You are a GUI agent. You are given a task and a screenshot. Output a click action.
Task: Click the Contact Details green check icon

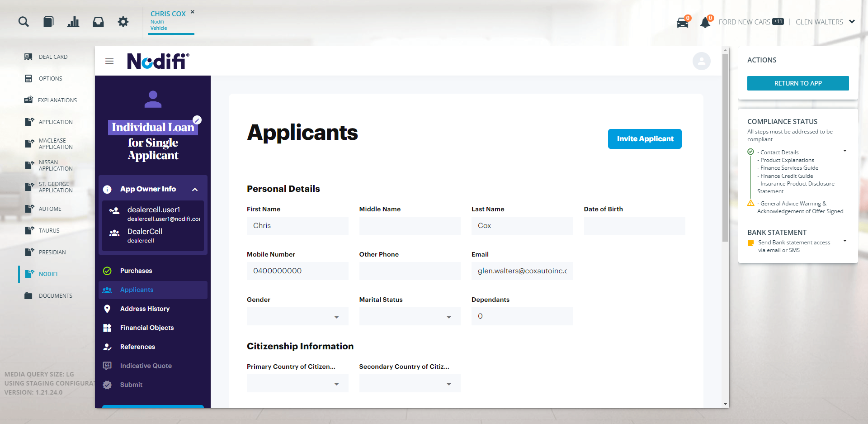point(751,152)
